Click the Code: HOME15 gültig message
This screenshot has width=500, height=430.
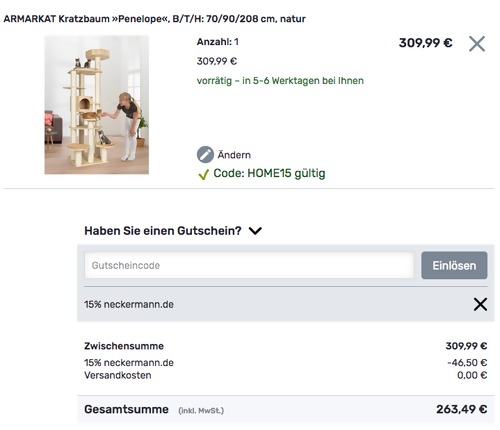pyautogui.click(x=269, y=173)
